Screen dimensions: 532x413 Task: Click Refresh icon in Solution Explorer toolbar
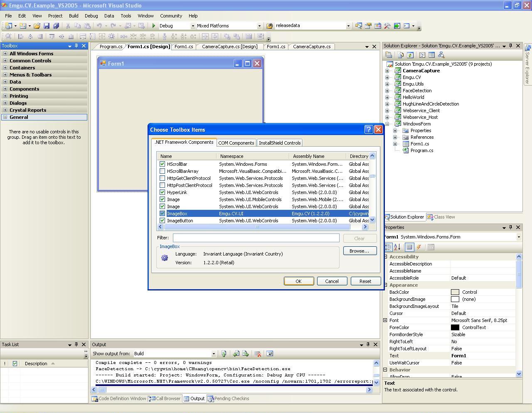pos(410,55)
